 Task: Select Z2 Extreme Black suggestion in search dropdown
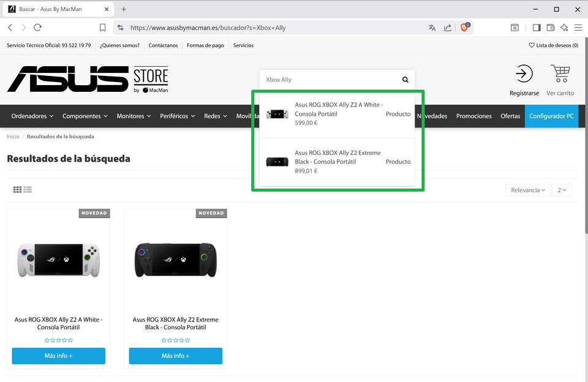337,162
